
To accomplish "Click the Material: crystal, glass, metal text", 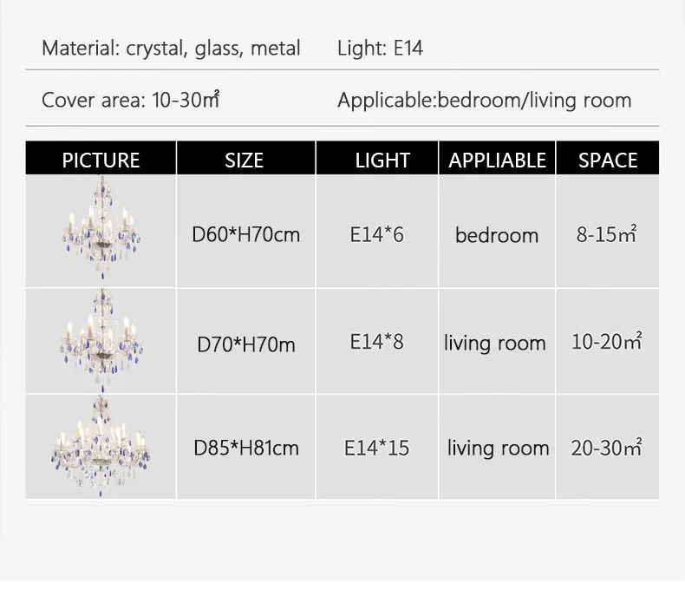I will pos(171,48).
